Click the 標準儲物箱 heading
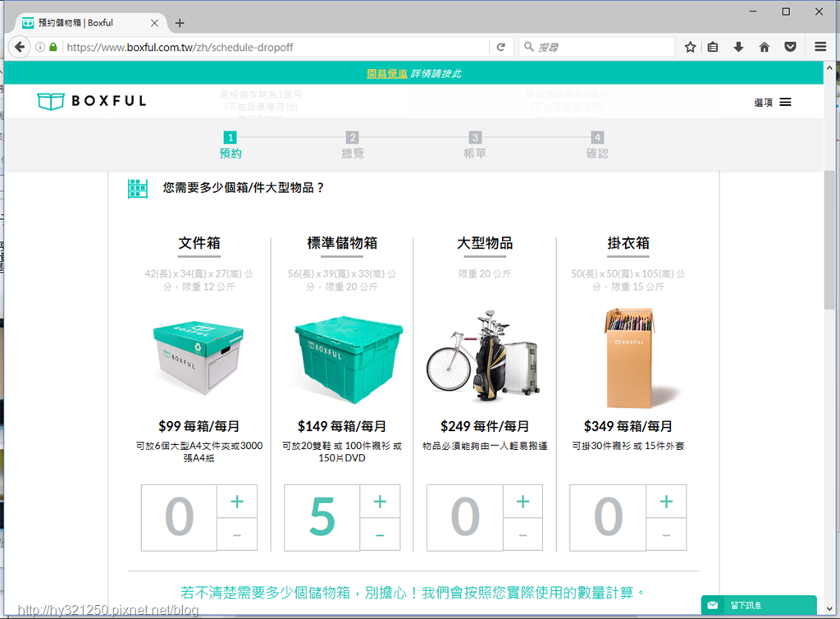The image size is (840, 619). tap(342, 243)
